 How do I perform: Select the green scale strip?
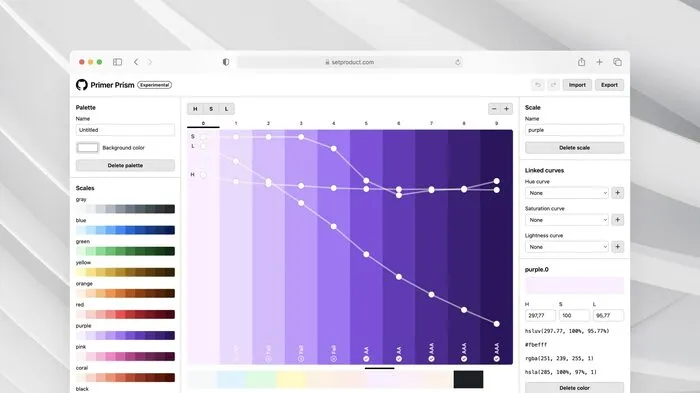pyautogui.click(x=125, y=251)
